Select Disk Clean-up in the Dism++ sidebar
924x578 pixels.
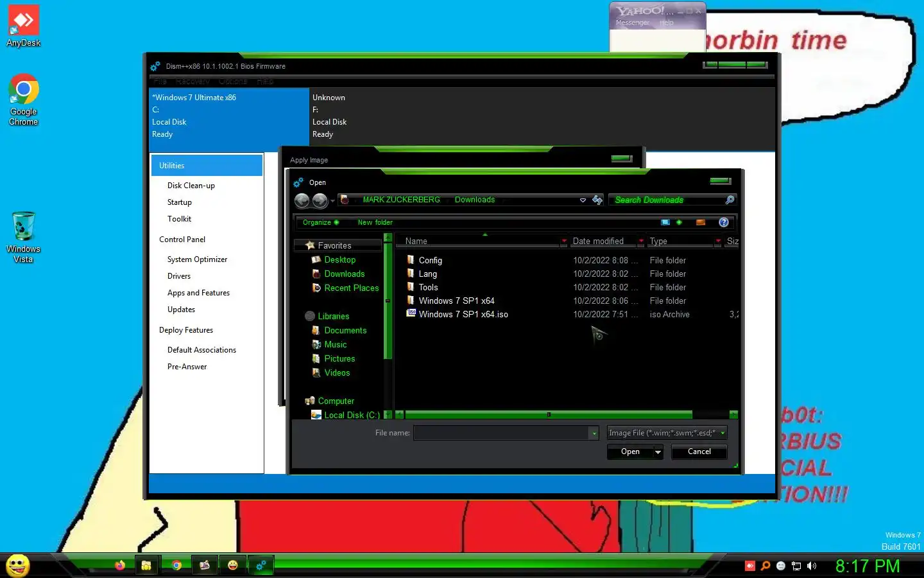click(191, 186)
